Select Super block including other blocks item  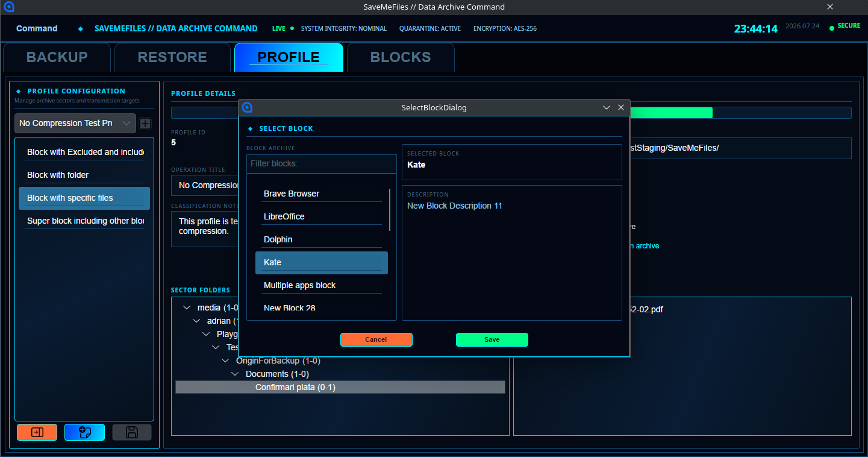[x=84, y=221]
